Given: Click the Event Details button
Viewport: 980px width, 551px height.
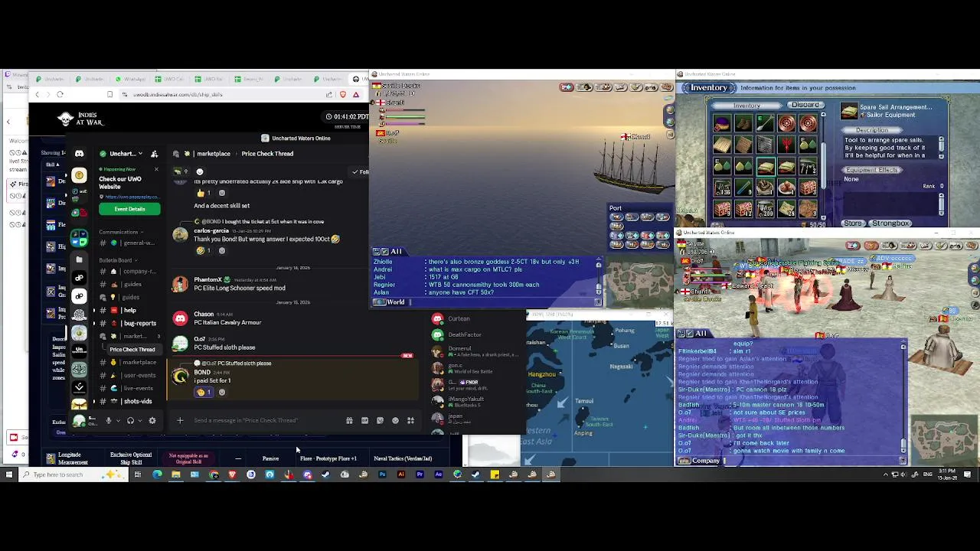Looking at the screenshot, I should (x=129, y=209).
